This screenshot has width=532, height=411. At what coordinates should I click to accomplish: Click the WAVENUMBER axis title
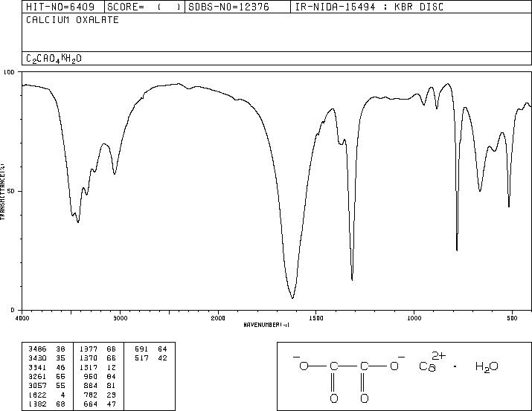tap(266, 325)
